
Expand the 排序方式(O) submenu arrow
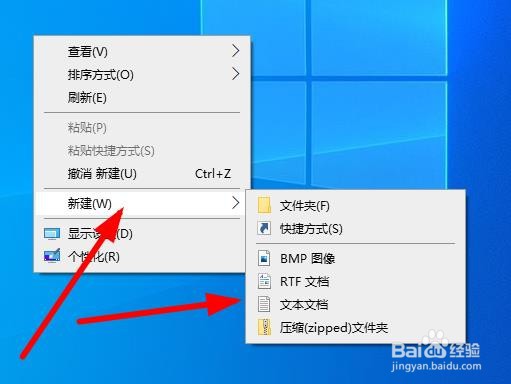click(x=236, y=74)
